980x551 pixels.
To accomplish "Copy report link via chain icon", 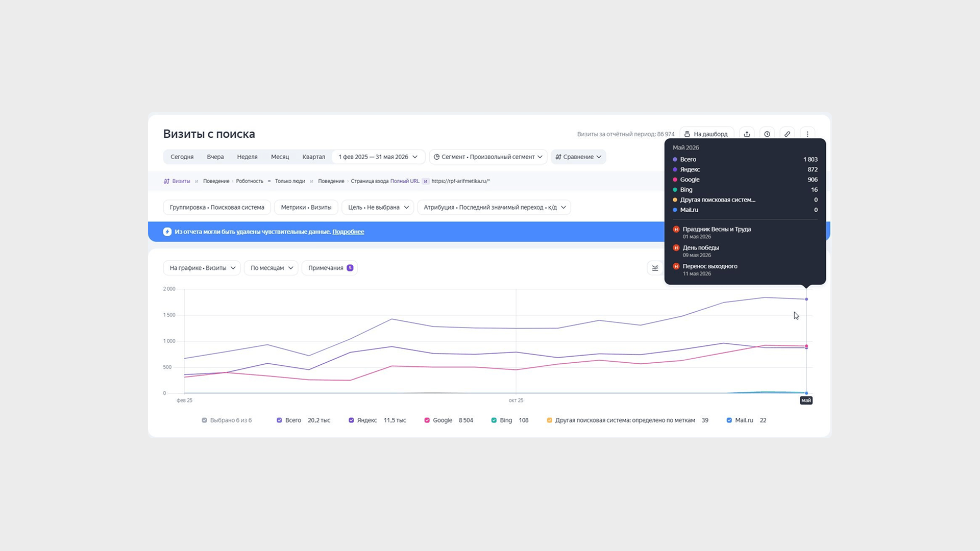I will point(787,134).
